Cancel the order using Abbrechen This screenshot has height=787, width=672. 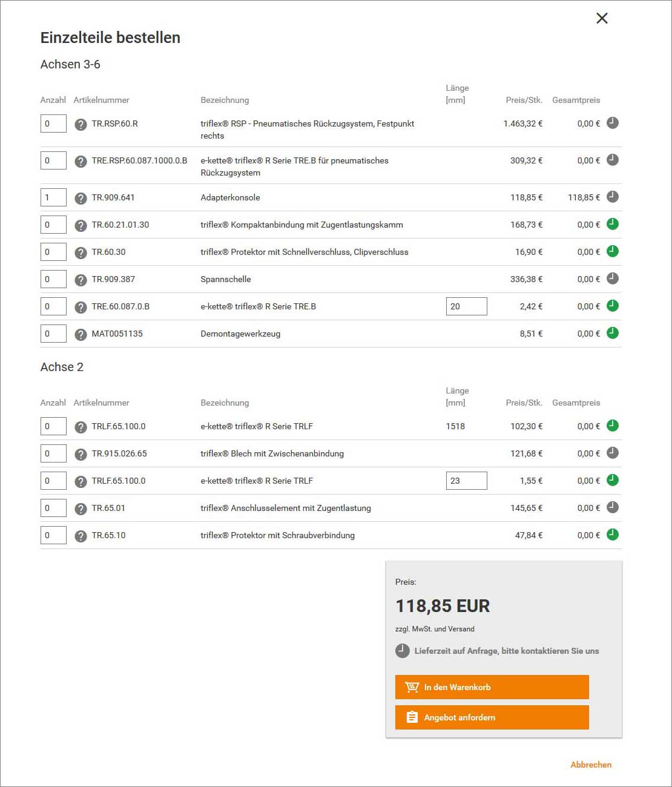pos(591,765)
